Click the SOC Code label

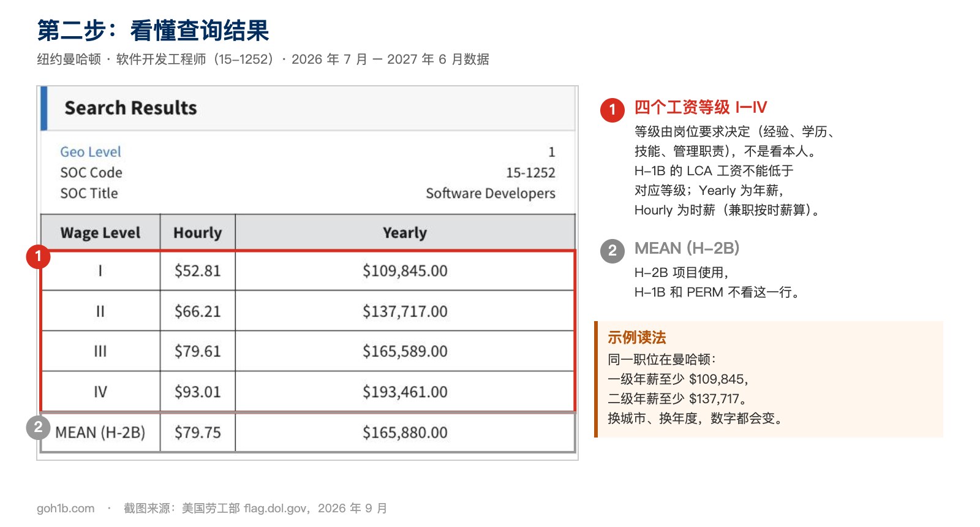point(91,173)
